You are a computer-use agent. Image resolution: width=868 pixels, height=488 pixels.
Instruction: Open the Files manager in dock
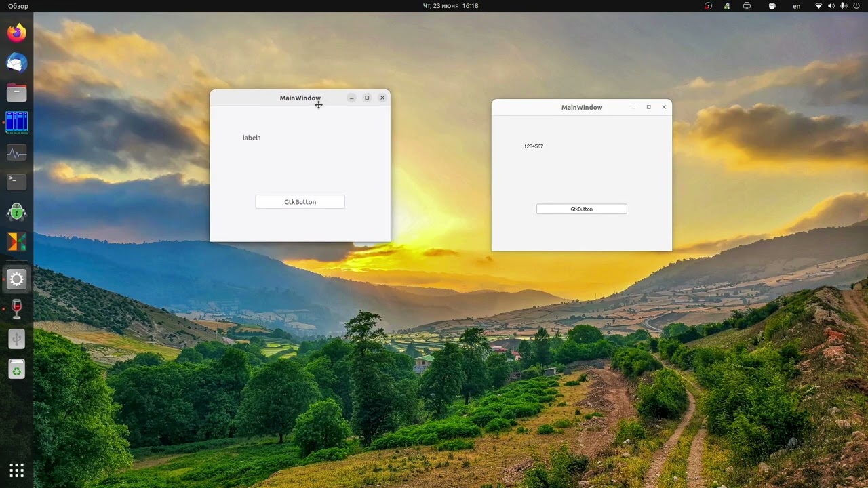[x=16, y=93]
